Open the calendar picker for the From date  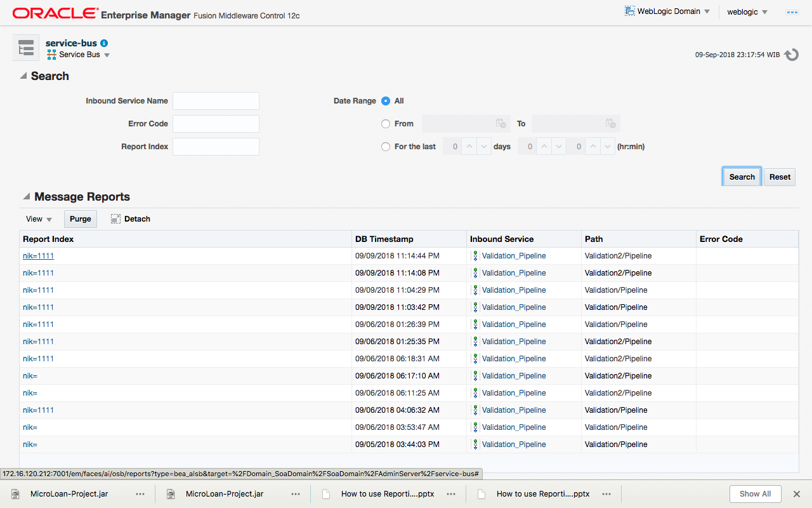501,123
